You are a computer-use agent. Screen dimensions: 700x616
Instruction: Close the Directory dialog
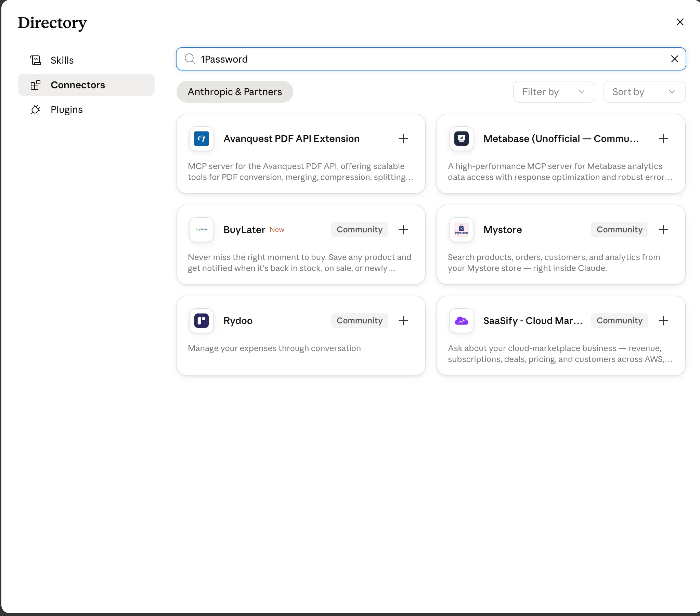pos(680,22)
